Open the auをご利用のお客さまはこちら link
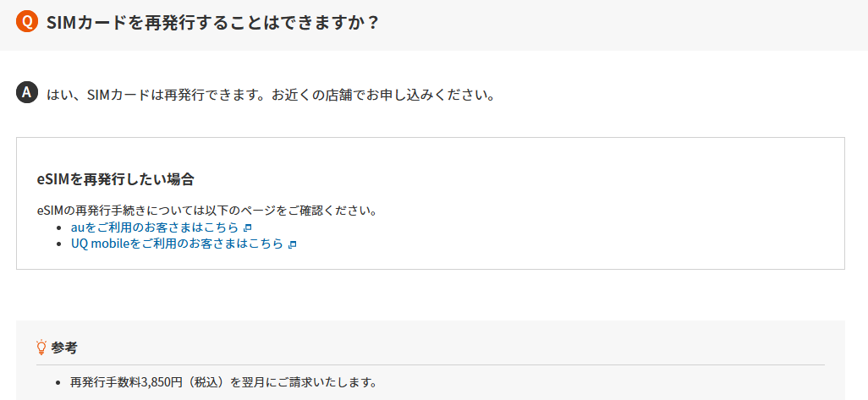The image size is (868, 400). click(154, 227)
